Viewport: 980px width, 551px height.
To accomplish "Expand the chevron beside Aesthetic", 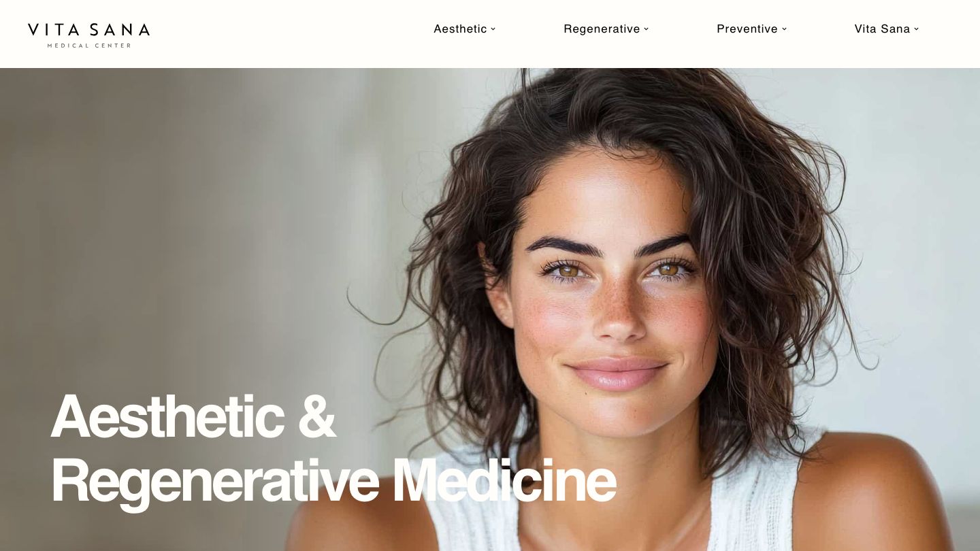I will point(493,29).
